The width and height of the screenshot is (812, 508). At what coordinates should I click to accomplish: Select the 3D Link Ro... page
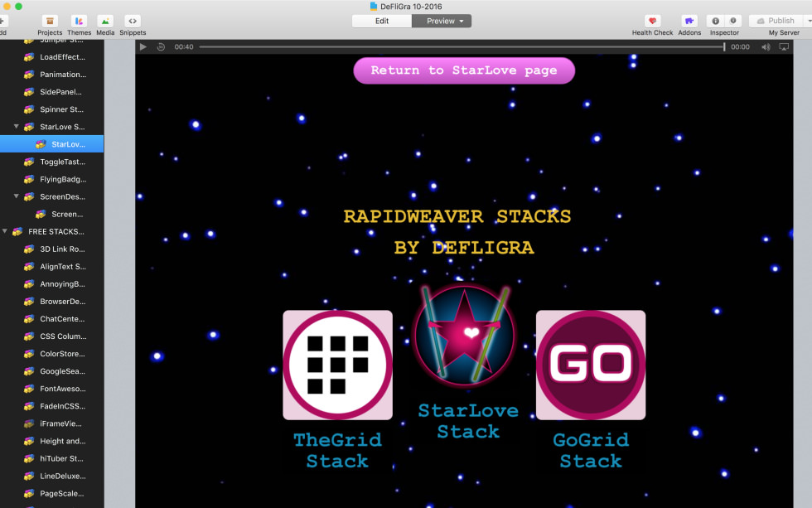tap(51, 249)
